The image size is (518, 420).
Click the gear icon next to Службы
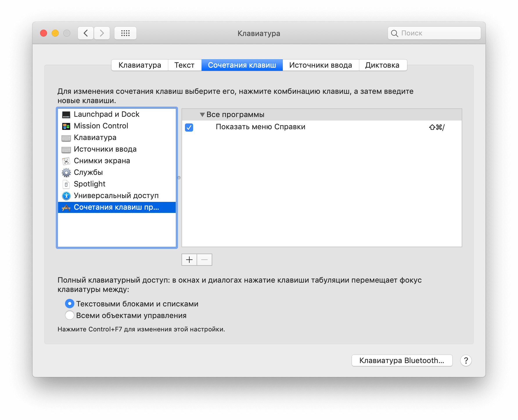(66, 173)
